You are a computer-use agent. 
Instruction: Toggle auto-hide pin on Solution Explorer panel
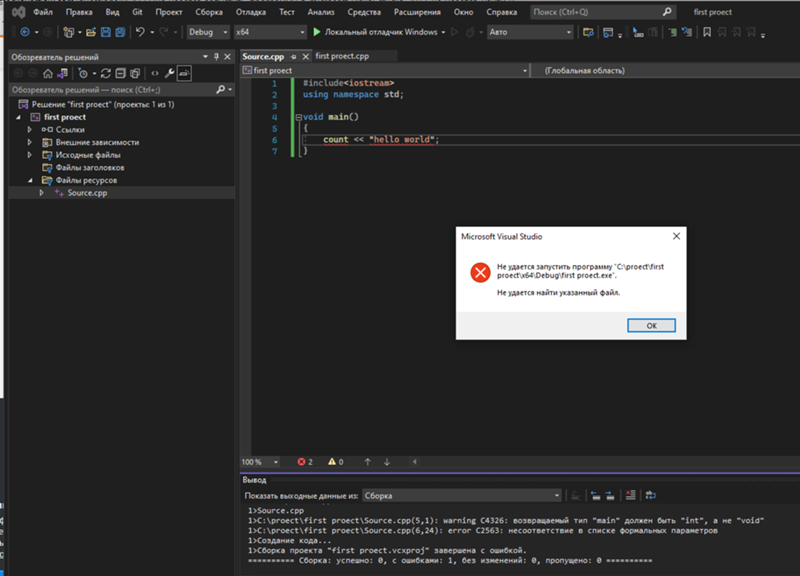pyautogui.click(x=217, y=57)
